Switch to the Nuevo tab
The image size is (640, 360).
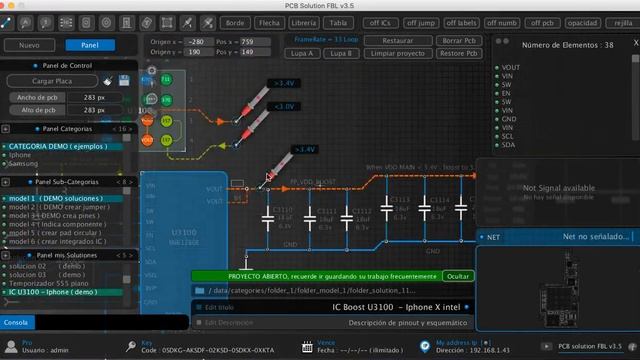(29, 45)
